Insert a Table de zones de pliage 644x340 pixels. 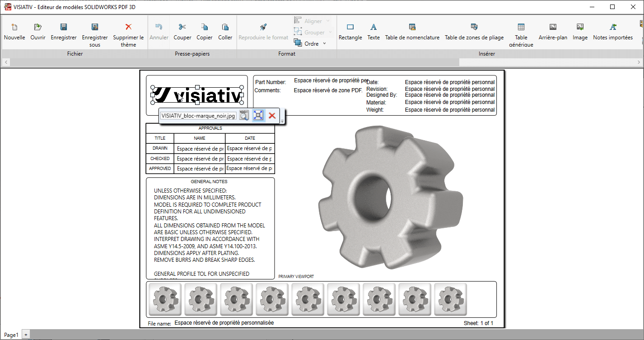(474, 32)
